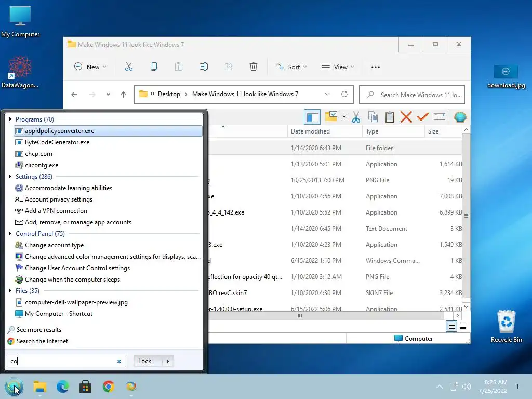Click the Copy icon in Explorer command bar

(x=154, y=67)
